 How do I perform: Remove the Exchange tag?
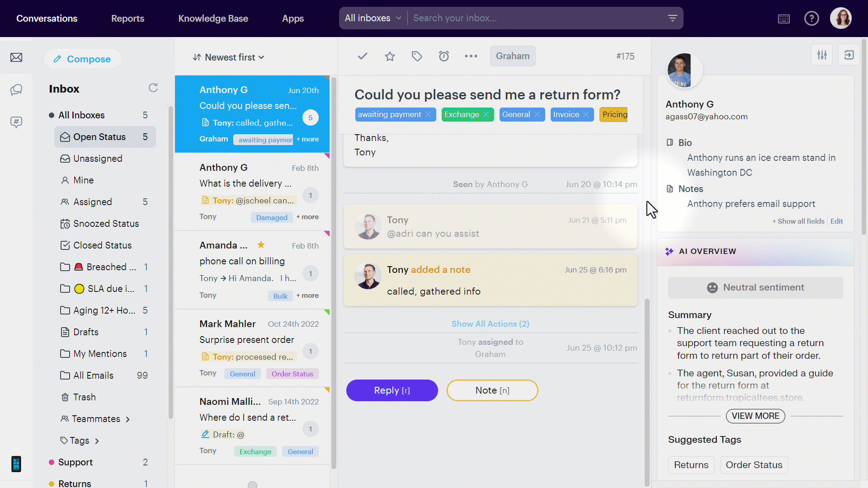[x=486, y=115]
